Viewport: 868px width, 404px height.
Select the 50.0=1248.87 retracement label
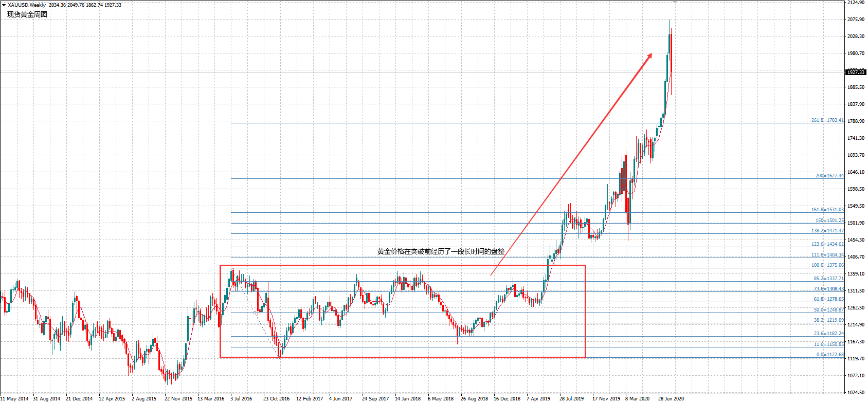point(828,310)
